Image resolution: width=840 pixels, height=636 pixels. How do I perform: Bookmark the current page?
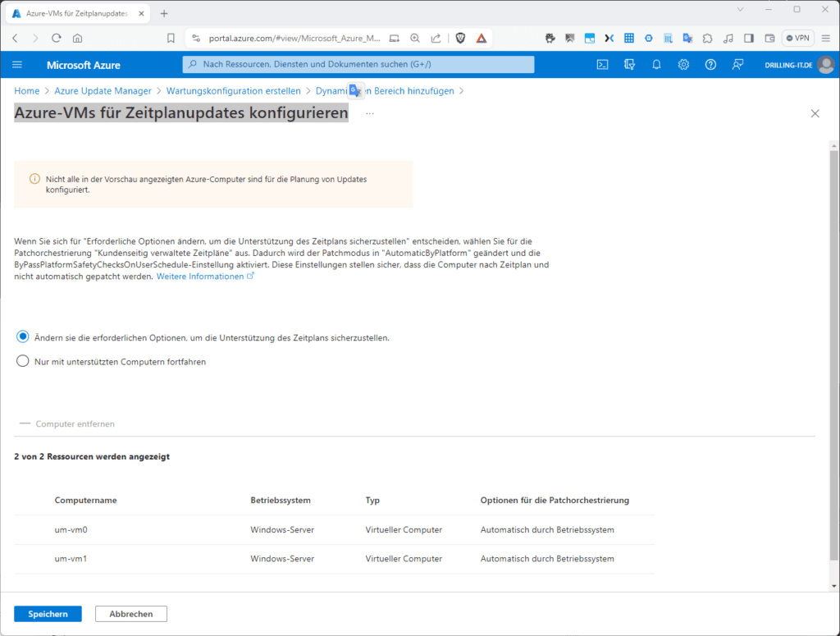pos(171,38)
